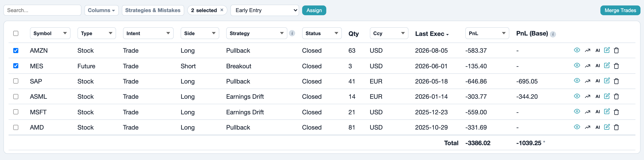Check the SAP row checkbox
The height and width of the screenshot is (160, 644).
tap(16, 81)
